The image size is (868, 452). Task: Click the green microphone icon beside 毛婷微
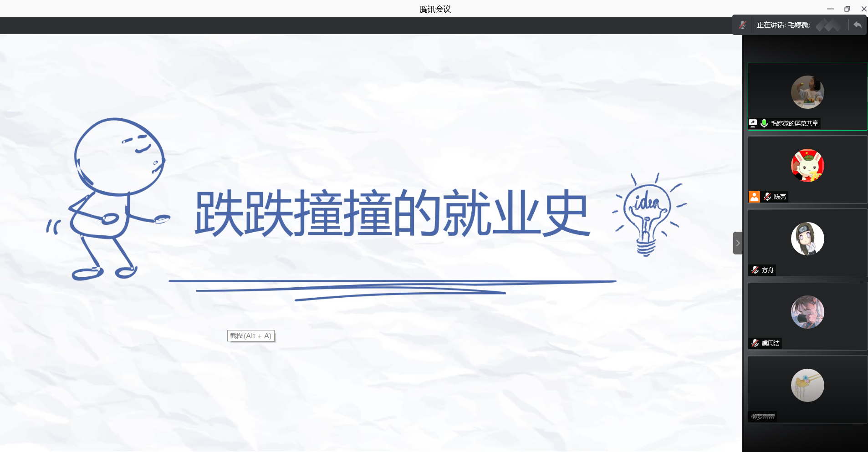tap(764, 123)
